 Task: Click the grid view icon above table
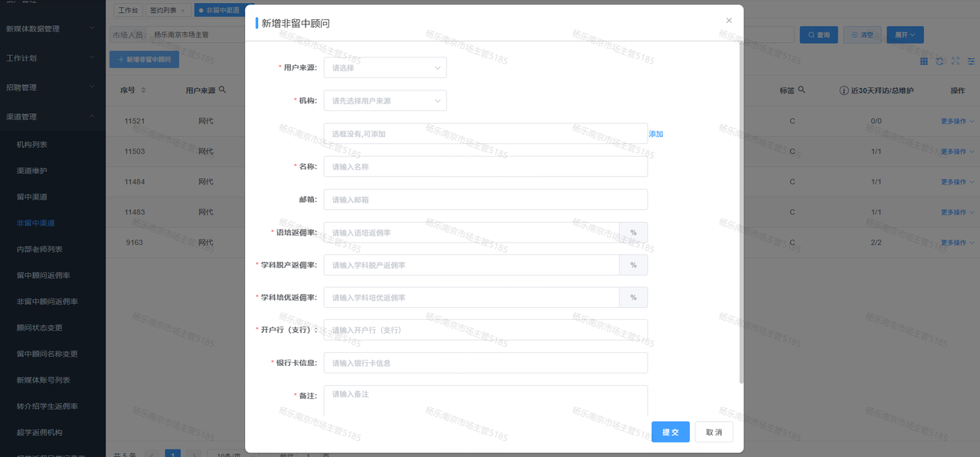click(924, 61)
